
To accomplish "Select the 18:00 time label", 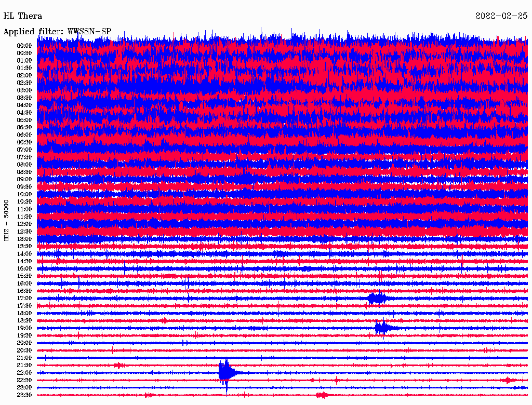I will [24, 313].
